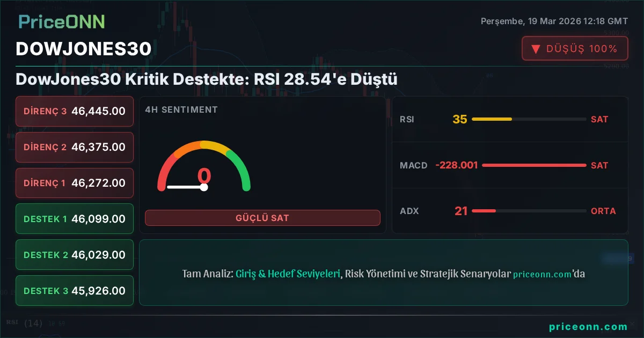Select the red DÜŞÜŞ 100% indicator
The height and width of the screenshot is (338, 644).
click(575, 48)
